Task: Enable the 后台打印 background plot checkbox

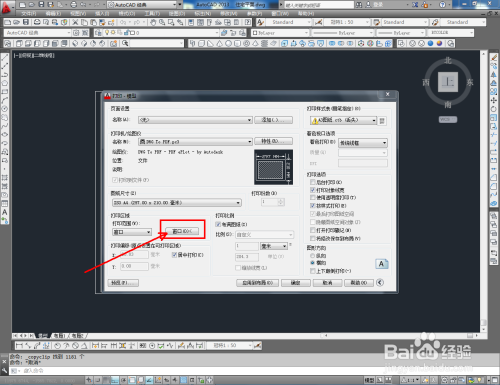Action: tap(313, 182)
